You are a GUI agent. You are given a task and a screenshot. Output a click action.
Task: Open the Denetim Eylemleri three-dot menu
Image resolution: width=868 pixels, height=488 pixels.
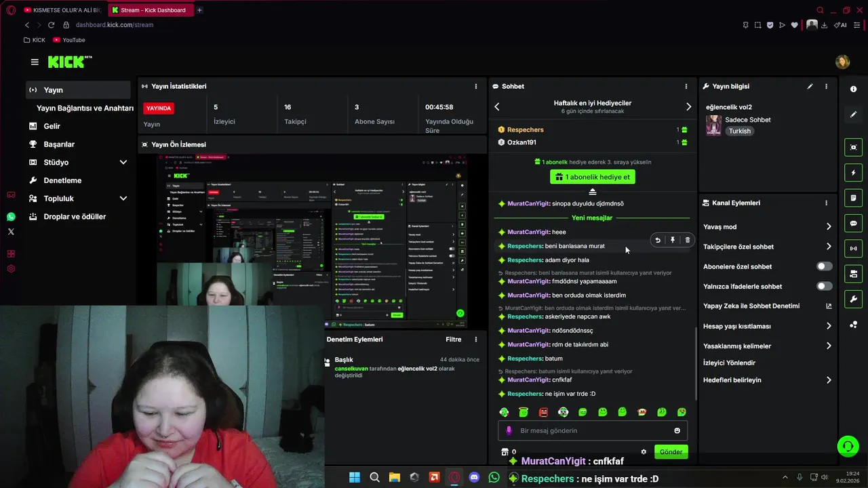(x=476, y=340)
